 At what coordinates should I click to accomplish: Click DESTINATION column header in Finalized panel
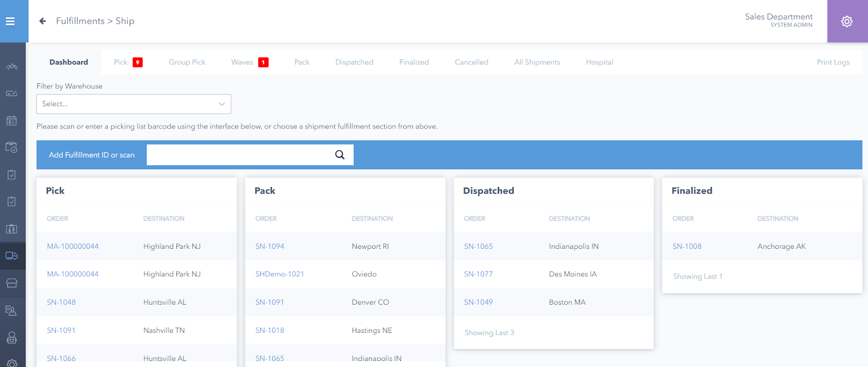778,219
